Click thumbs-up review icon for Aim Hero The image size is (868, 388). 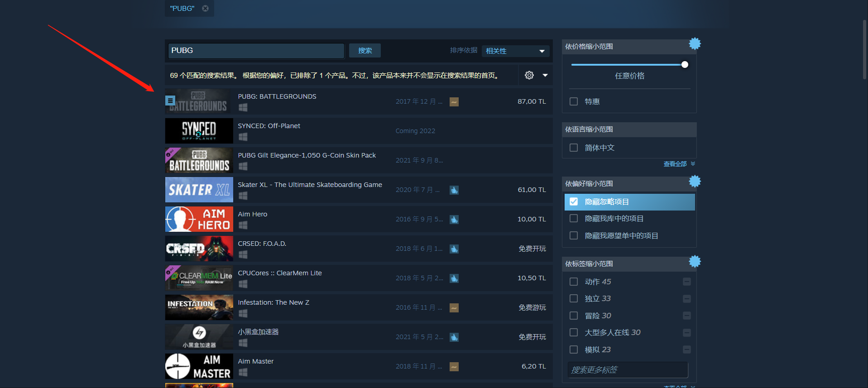point(454,220)
